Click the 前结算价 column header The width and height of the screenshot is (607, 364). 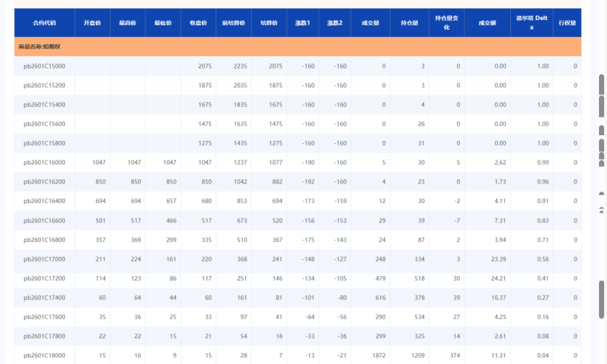(x=234, y=23)
